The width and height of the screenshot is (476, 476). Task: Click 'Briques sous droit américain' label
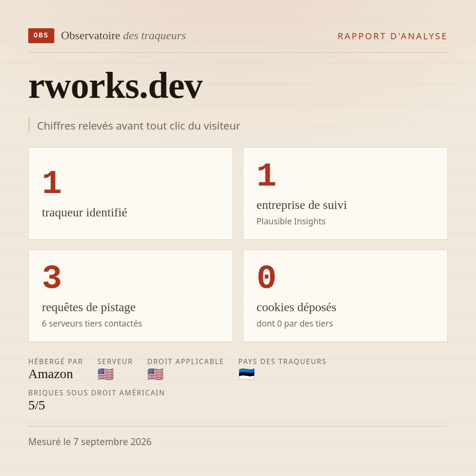pyautogui.click(x=97, y=393)
